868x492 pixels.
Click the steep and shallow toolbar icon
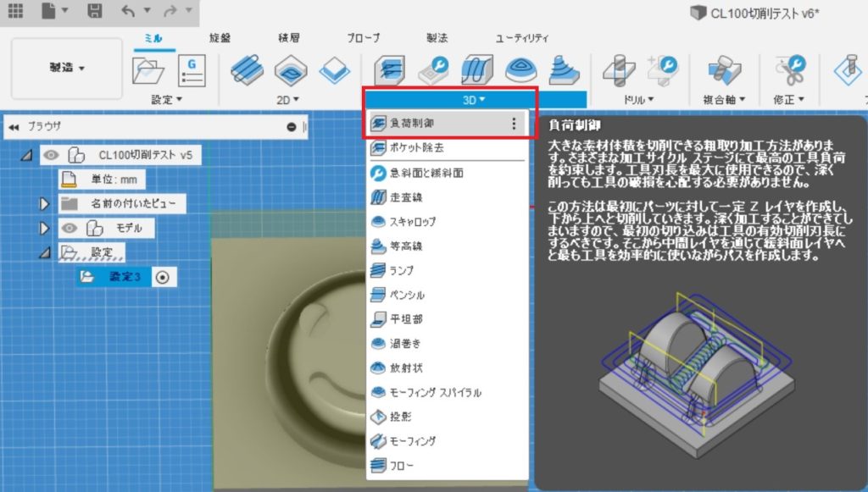[433, 70]
